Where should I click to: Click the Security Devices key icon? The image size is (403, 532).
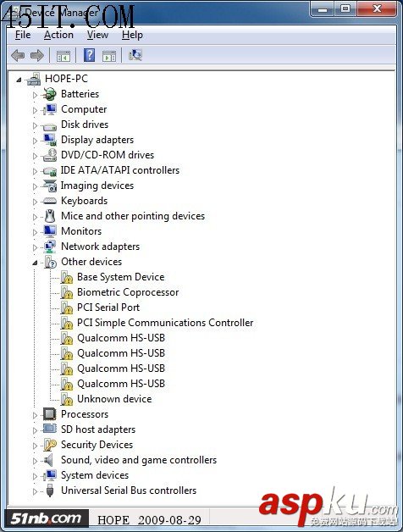[50, 445]
